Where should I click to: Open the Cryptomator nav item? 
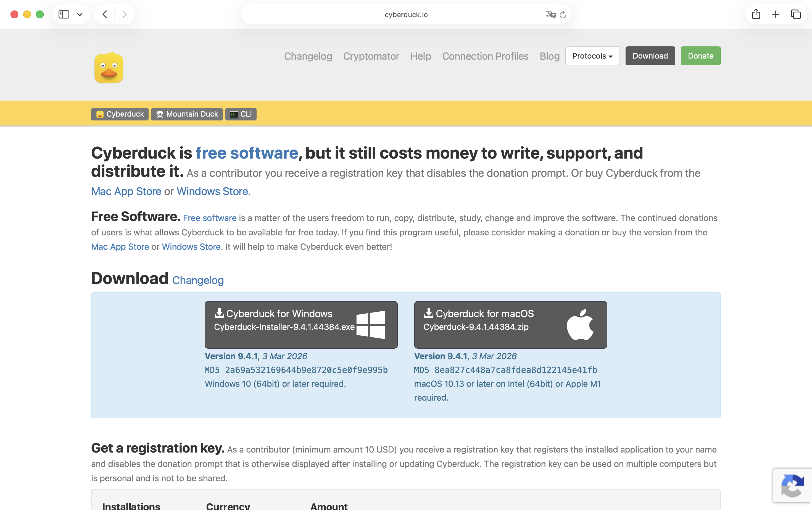click(371, 56)
